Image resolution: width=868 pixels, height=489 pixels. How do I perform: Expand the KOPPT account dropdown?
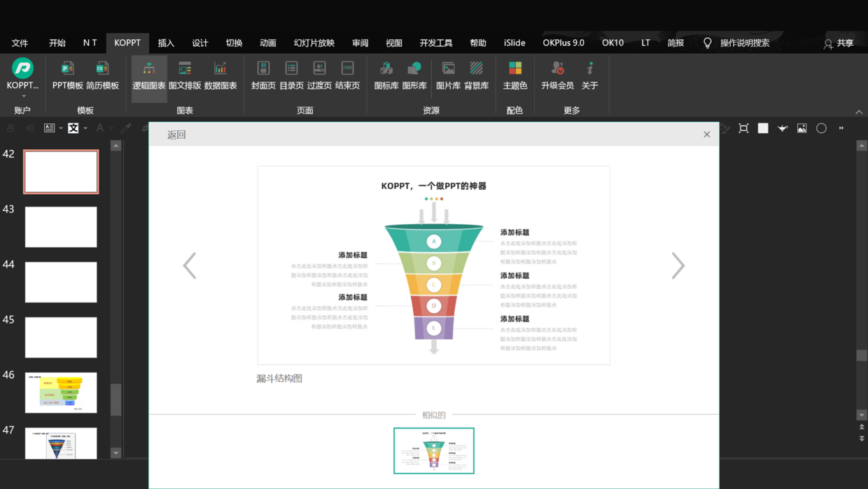[23, 96]
